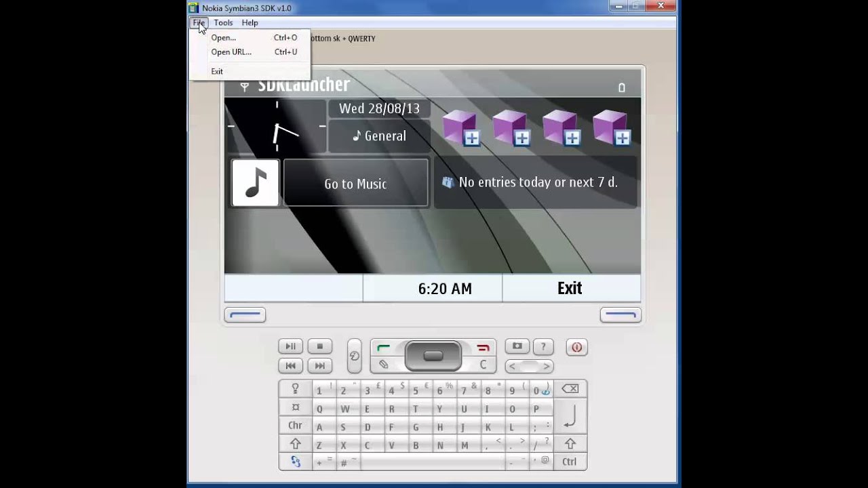Click the right Shift arrow key
Viewport: 868px width, 488px height.
[570, 444]
